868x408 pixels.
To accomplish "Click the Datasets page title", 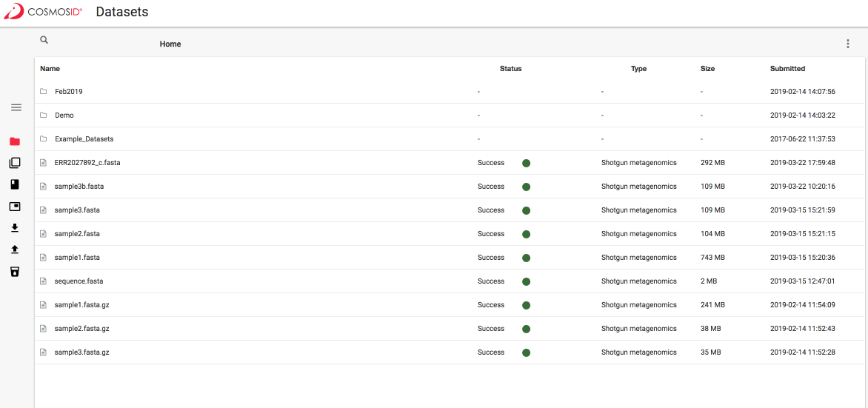I will coord(121,12).
